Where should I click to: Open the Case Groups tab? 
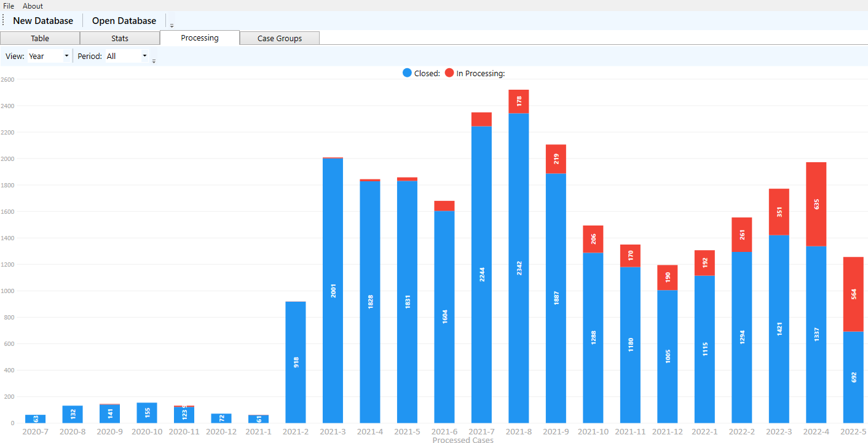280,38
